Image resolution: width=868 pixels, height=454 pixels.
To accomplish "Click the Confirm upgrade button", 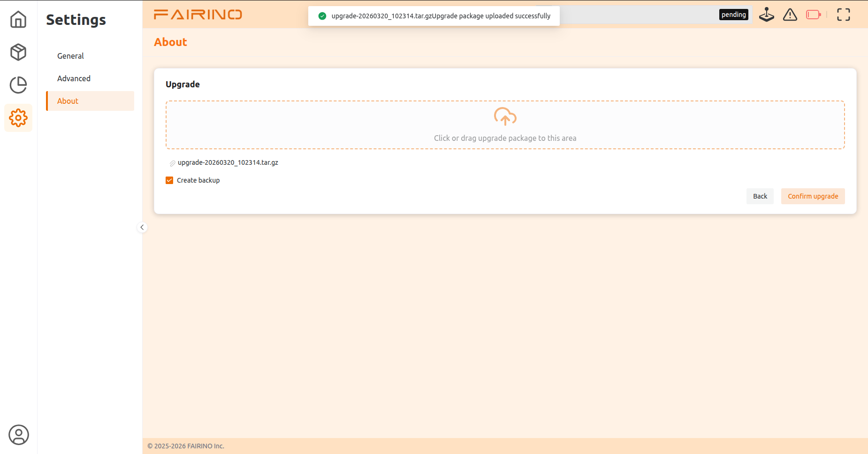I will click(x=813, y=196).
